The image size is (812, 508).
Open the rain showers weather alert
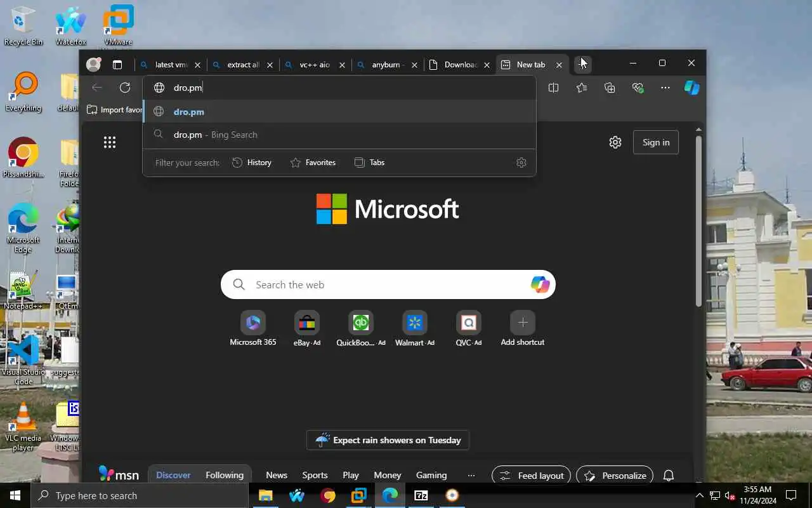[x=388, y=440]
